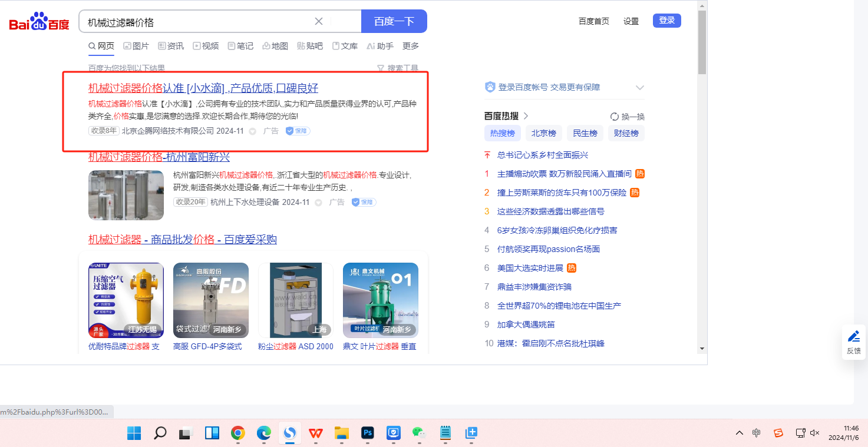
Task: Click the round icon before 广告 in 杭州上下水 row
Action: coord(318,203)
